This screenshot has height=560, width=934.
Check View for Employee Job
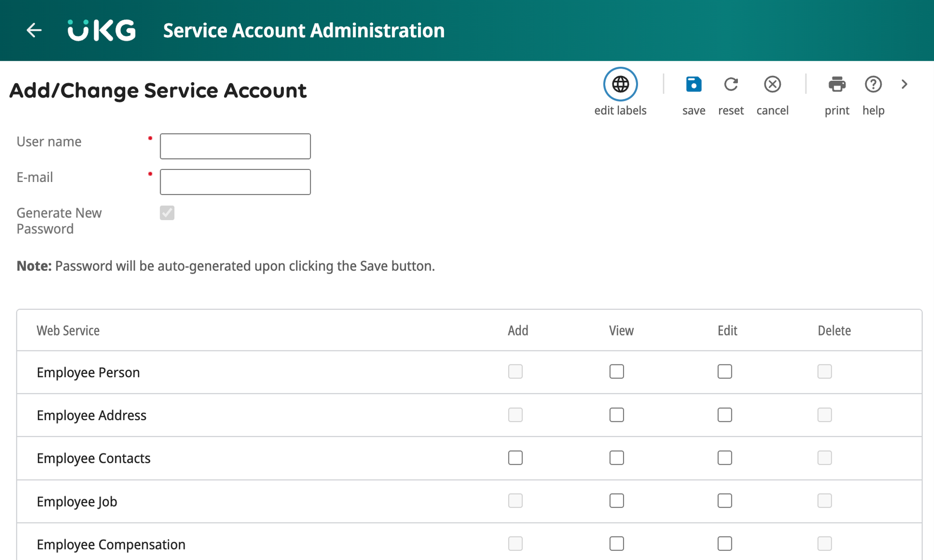click(616, 501)
